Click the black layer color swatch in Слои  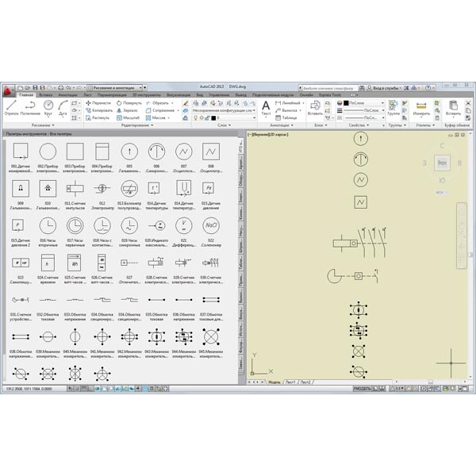click(213, 117)
